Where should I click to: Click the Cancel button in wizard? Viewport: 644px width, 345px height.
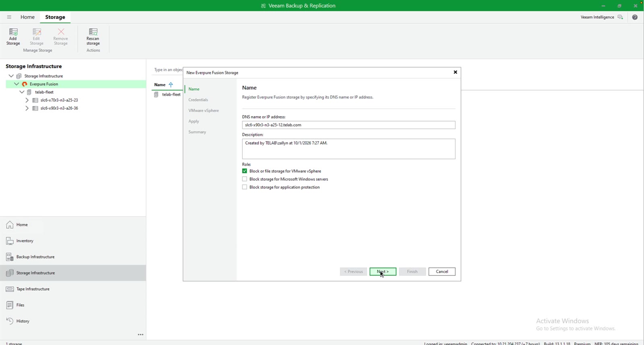pyautogui.click(x=442, y=272)
